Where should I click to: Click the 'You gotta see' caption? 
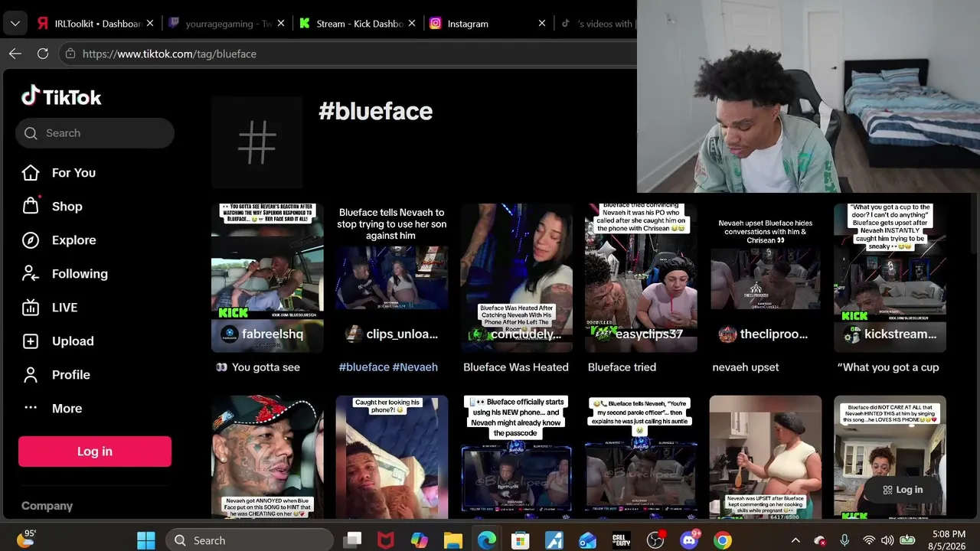tap(258, 367)
